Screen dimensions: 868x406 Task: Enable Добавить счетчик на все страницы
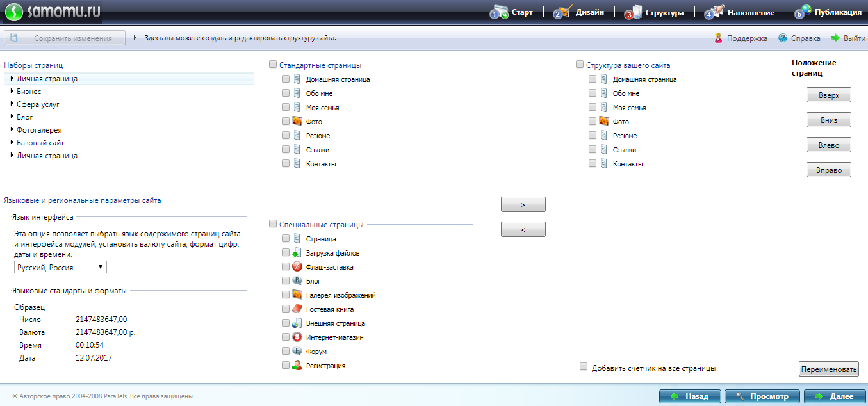point(584,367)
